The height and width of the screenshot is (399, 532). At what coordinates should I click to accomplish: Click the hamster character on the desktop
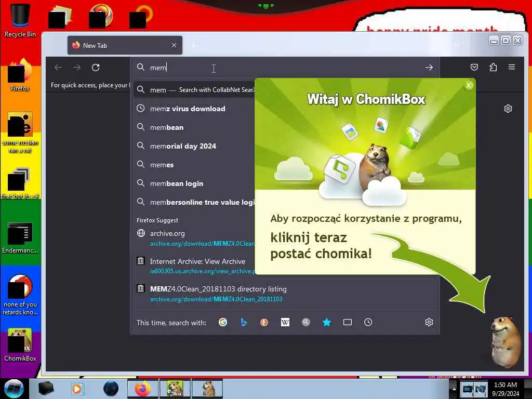click(505, 341)
